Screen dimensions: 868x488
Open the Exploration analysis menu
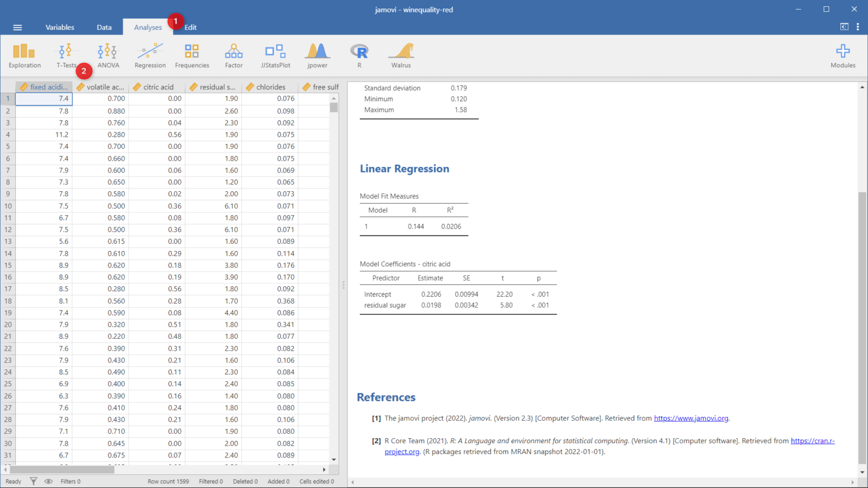click(x=24, y=56)
